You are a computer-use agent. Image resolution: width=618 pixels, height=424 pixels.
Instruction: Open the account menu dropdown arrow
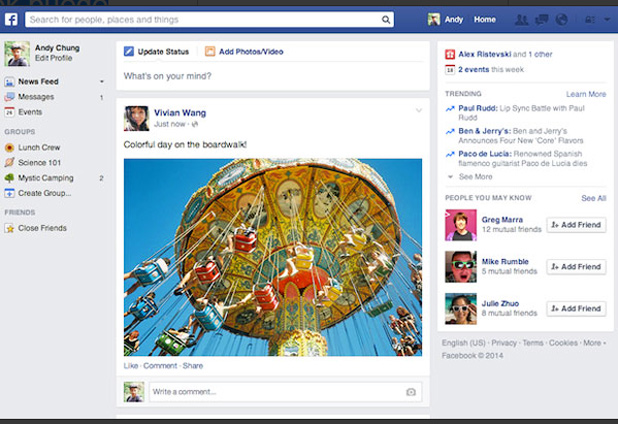(x=605, y=19)
